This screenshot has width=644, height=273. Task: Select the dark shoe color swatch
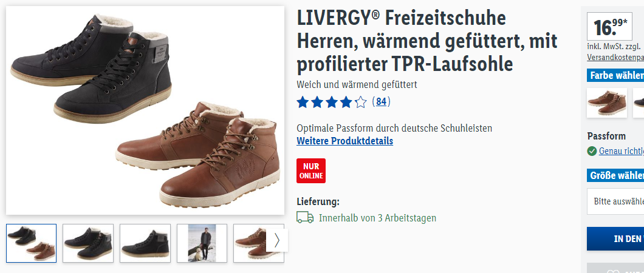(639, 103)
